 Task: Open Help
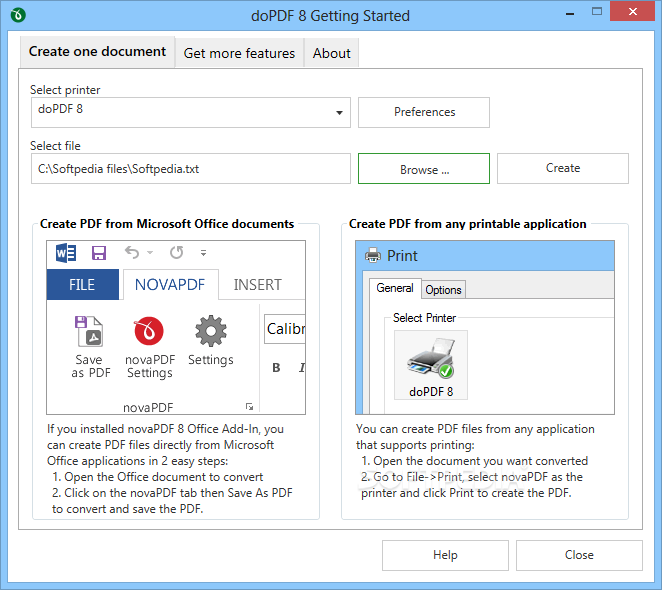tap(445, 555)
